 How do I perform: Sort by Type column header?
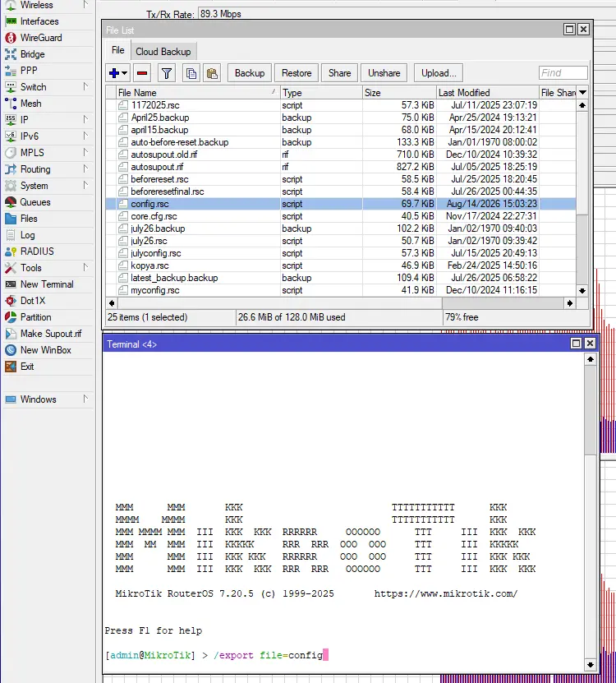point(321,93)
